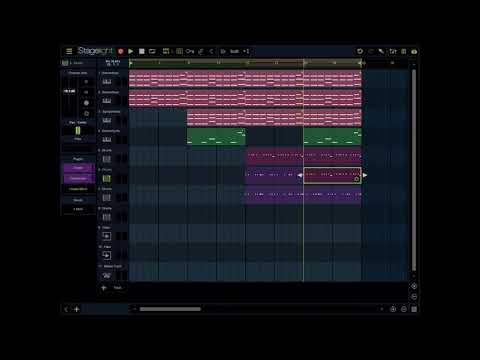This screenshot has width=480, height=360.
Task: Select the track 10 audio input icon
Action: click(x=107, y=256)
